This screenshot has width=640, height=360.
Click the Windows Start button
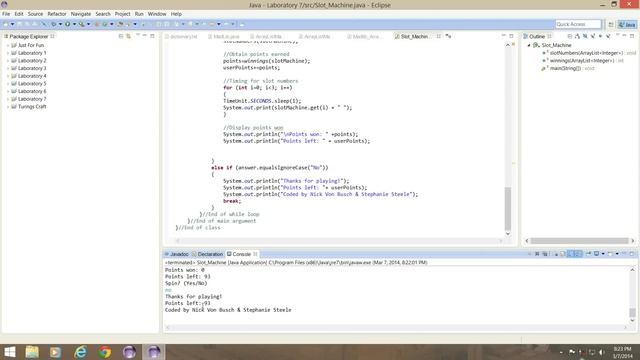[9, 352]
